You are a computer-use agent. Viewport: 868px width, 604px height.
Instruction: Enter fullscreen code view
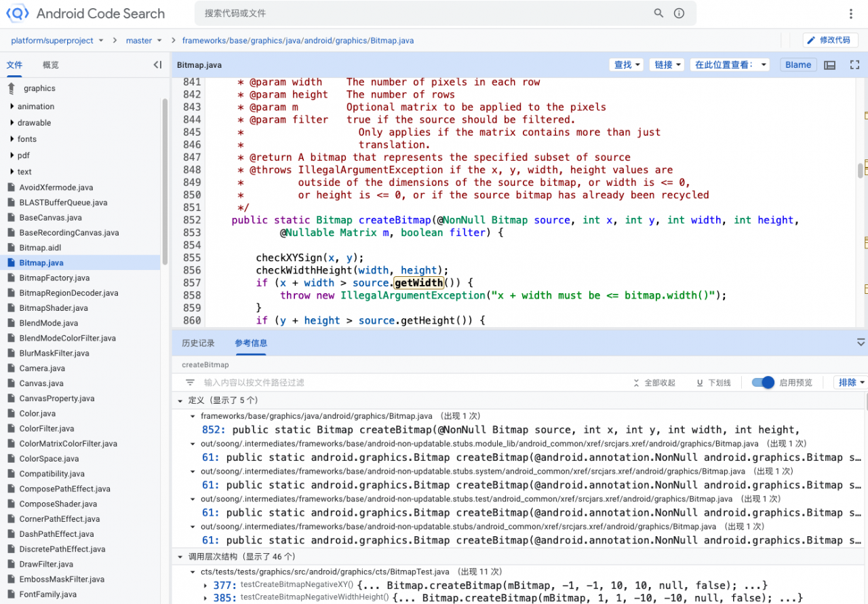coord(854,65)
